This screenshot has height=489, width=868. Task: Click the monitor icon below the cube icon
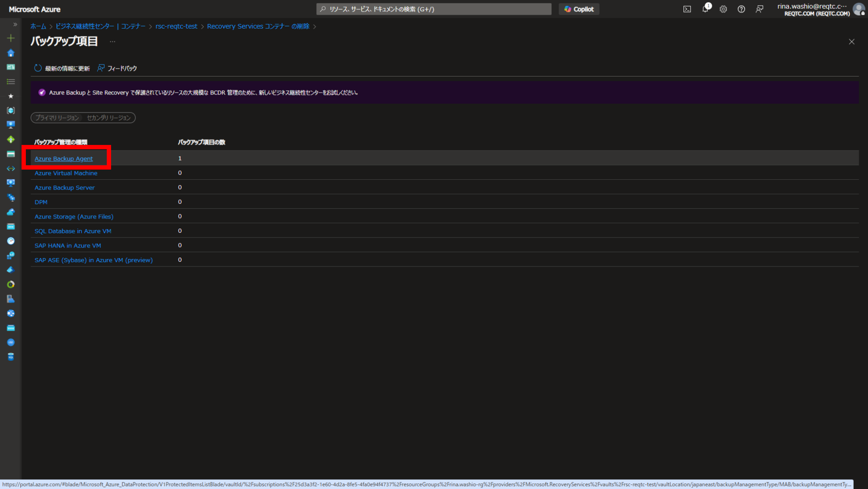pyautogui.click(x=11, y=125)
